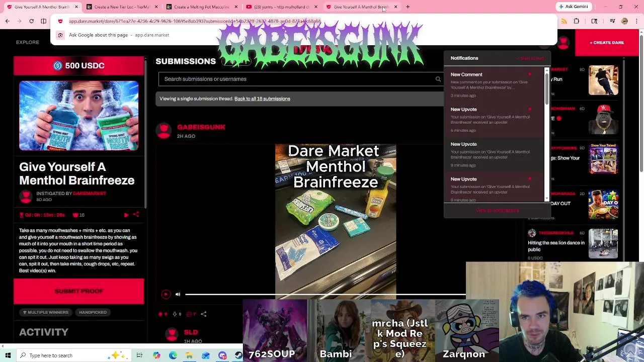644x362 pixels.
Task: Switch to last Give Yourself A Menthol tab
Action: (x=361, y=7)
